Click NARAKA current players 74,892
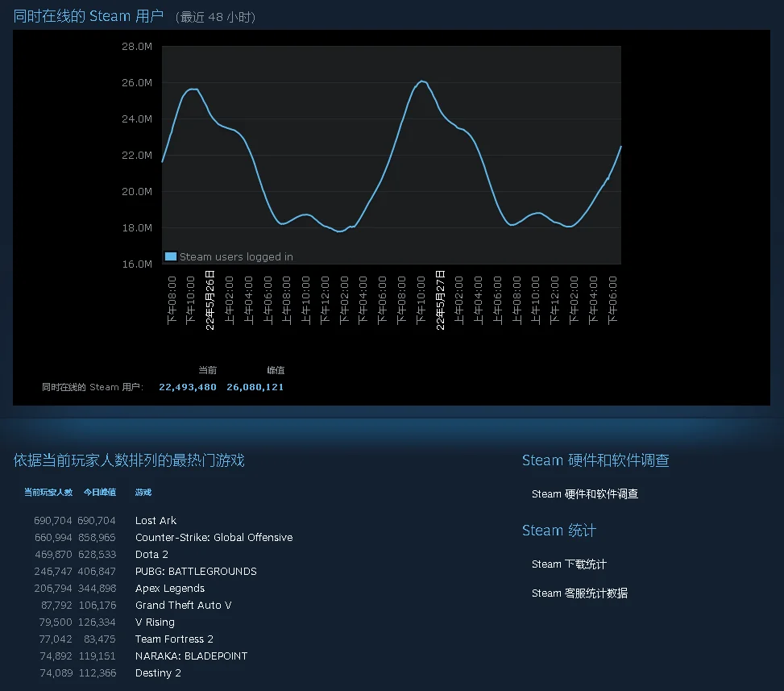The width and height of the screenshot is (784, 691). [56, 656]
